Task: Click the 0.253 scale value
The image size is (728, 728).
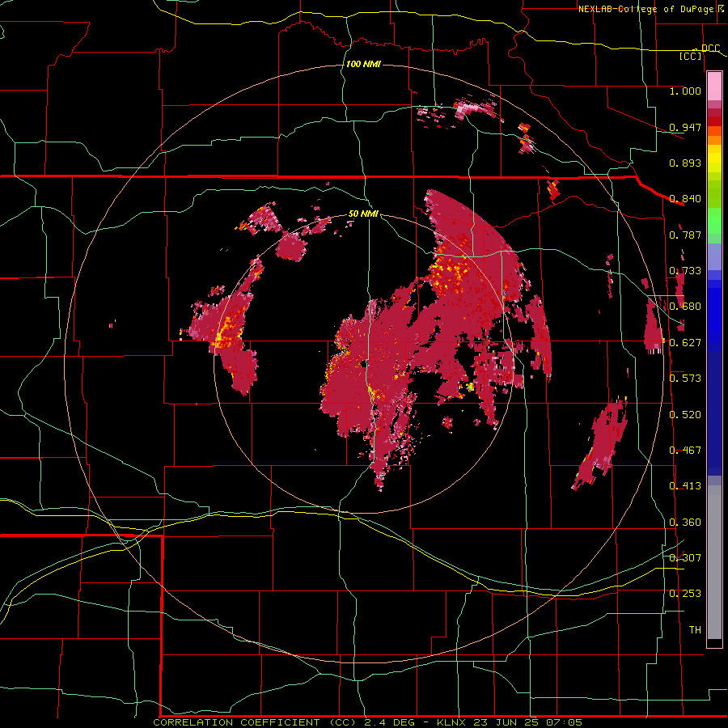Action: pos(685,594)
